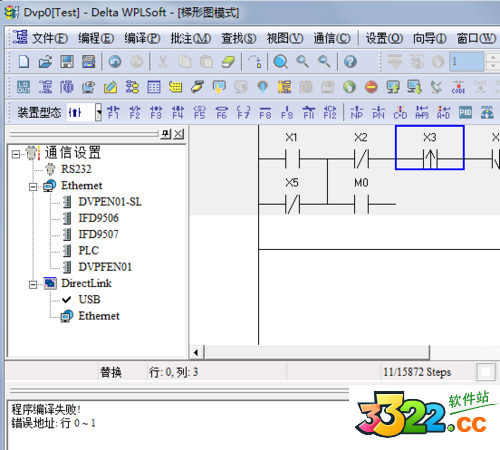Save the program with the floppy icon
The width and height of the screenshot is (500, 450).
(67, 62)
